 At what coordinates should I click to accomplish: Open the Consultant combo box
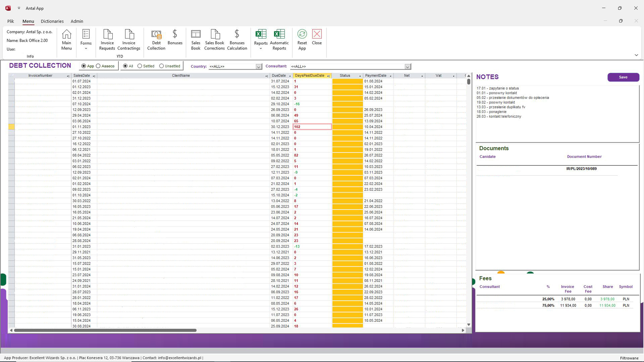point(407,67)
